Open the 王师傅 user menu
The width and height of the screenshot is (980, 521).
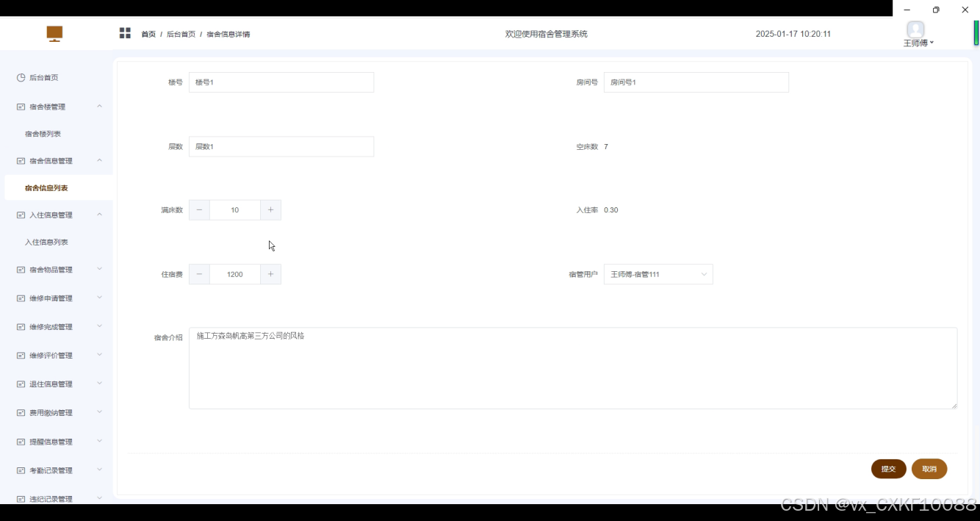(918, 43)
